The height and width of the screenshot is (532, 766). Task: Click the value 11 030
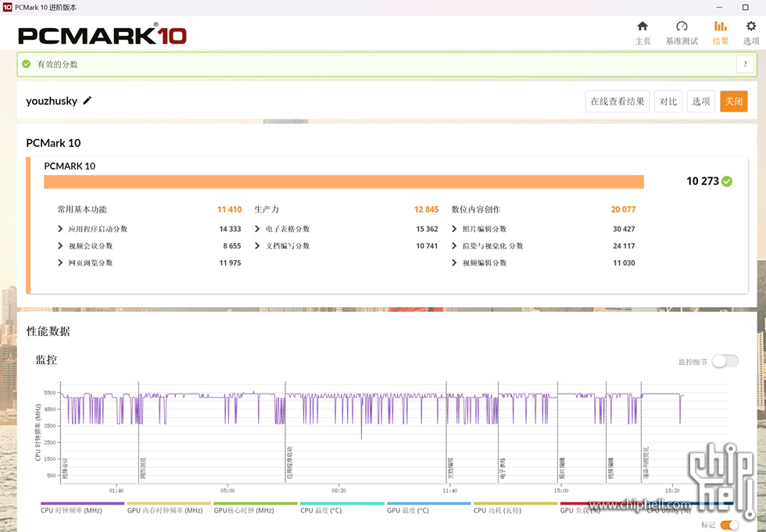(624, 262)
